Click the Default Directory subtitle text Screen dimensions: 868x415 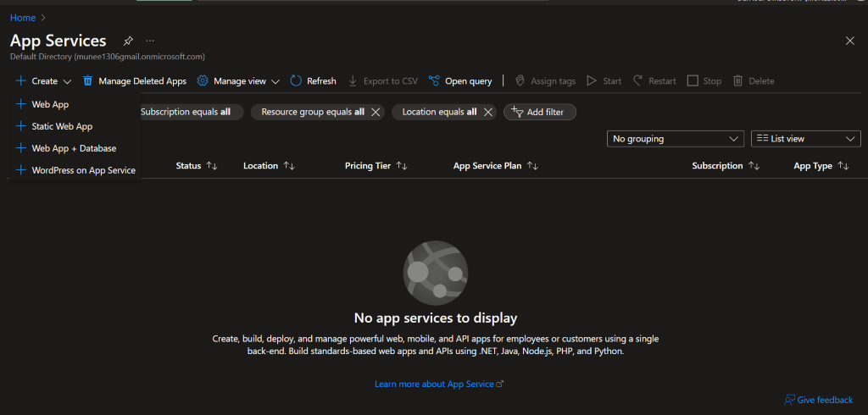[x=108, y=57]
